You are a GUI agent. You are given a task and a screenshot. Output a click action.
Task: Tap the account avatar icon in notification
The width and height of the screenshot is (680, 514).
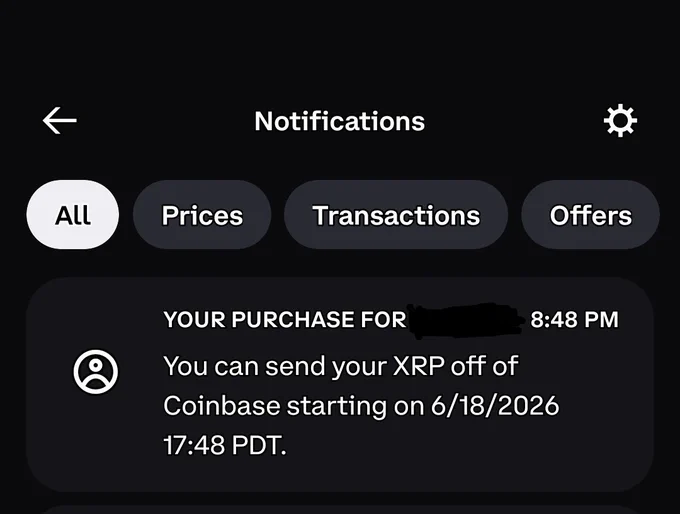pos(95,372)
